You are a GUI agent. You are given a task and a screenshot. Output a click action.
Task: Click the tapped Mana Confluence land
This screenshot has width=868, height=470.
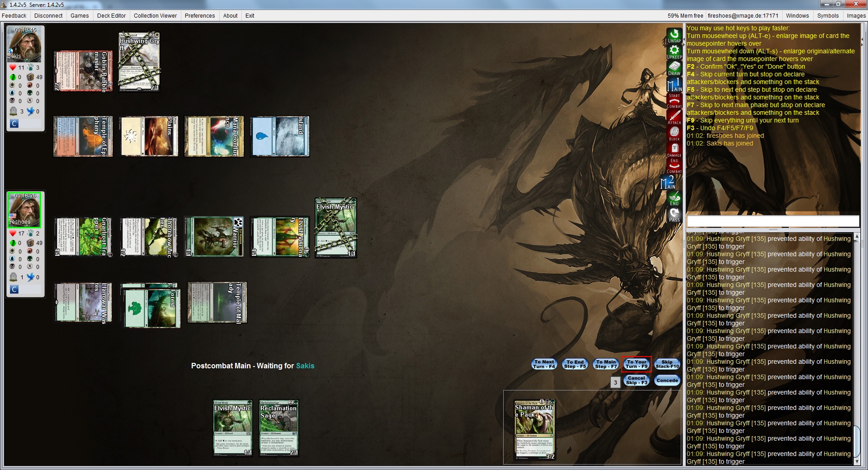[x=214, y=136]
